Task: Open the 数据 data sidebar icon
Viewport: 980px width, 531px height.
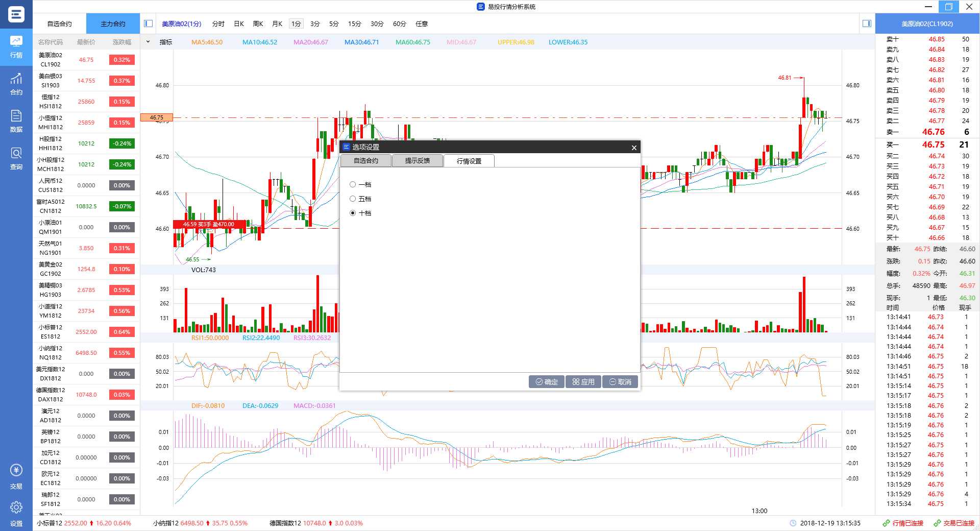Action: click(16, 122)
